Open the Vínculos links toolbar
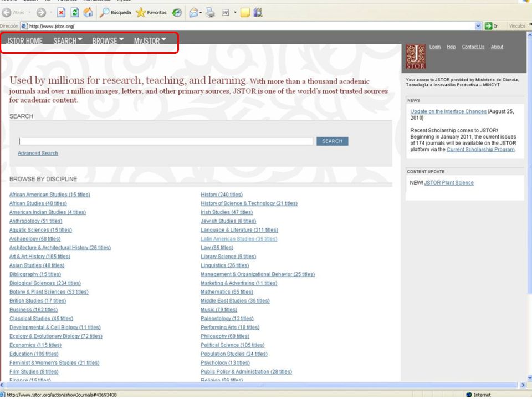532x399 pixels. (x=517, y=26)
